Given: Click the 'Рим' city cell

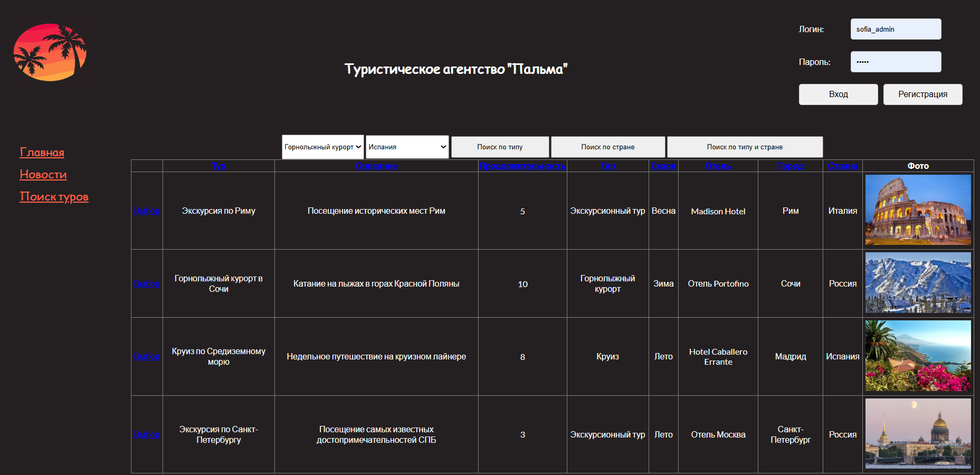Looking at the screenshot, I should coord(791,211).
